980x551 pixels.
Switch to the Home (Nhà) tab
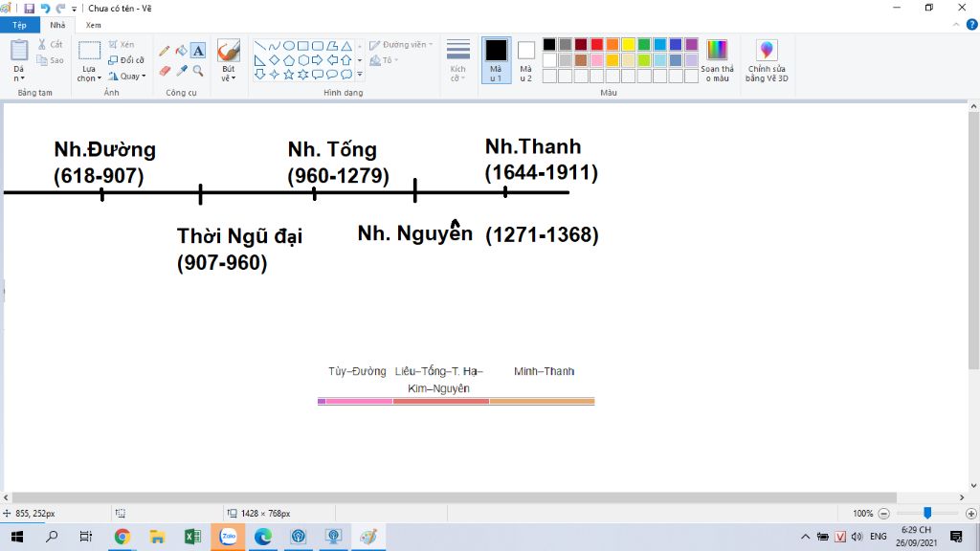57,25
